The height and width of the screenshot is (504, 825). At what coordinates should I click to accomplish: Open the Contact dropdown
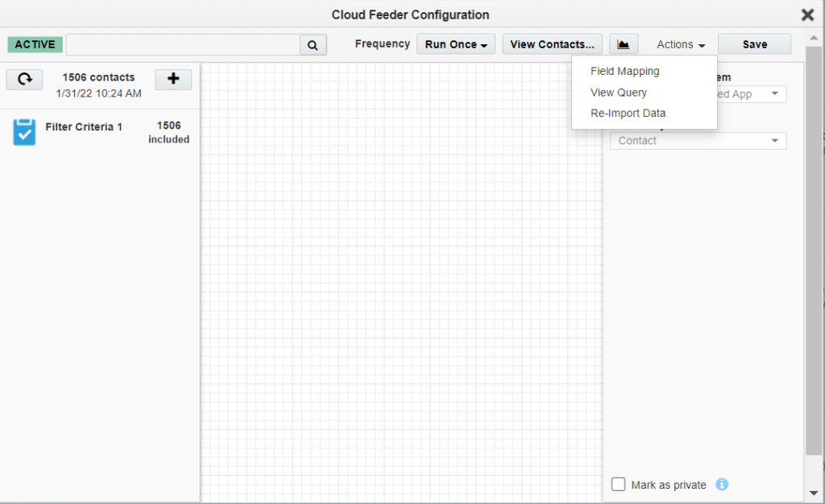698,141
